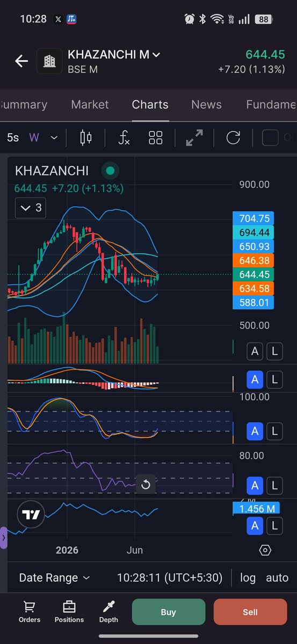297x644 pixels.
Task: Toggle auto scale A on volume pane
Action: pos(255,352)
